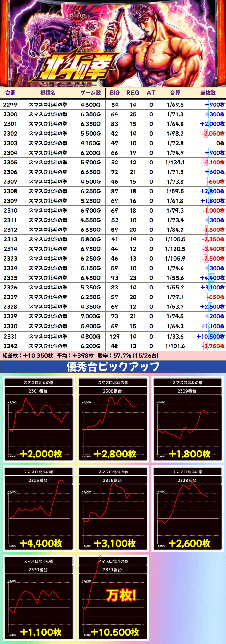This screenshot has height=644, width=226.
Task: Select machine number 2301 cell
Action: tap(10, 124)
